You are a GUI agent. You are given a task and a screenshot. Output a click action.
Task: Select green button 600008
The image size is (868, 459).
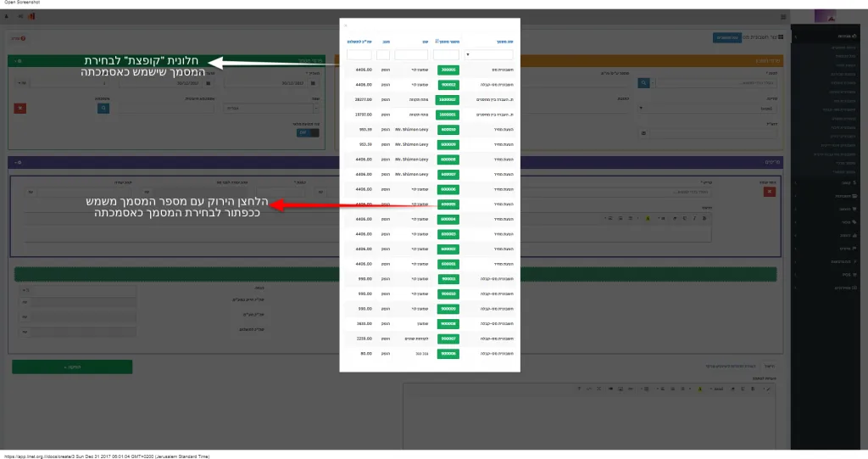click(448, 160)
